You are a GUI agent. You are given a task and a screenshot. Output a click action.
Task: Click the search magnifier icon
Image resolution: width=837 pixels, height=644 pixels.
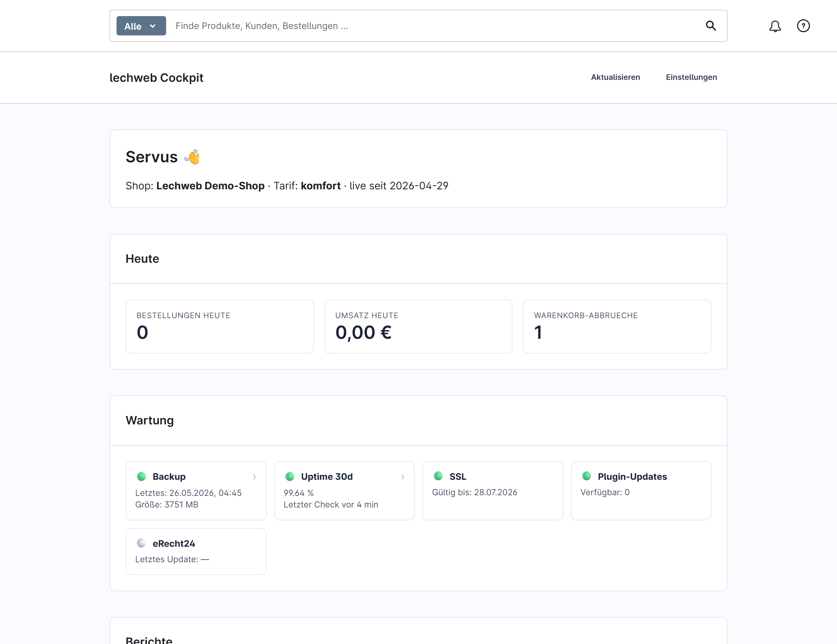coord(710,26)
